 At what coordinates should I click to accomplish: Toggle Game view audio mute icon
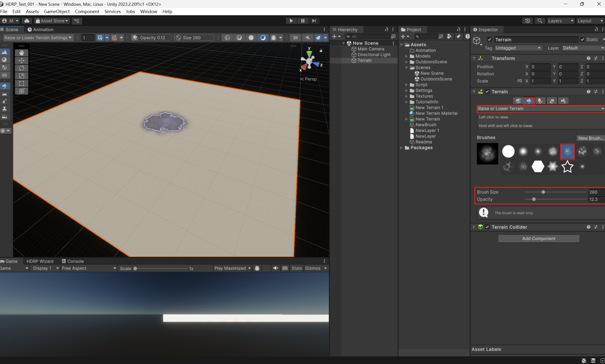(276, 268)
